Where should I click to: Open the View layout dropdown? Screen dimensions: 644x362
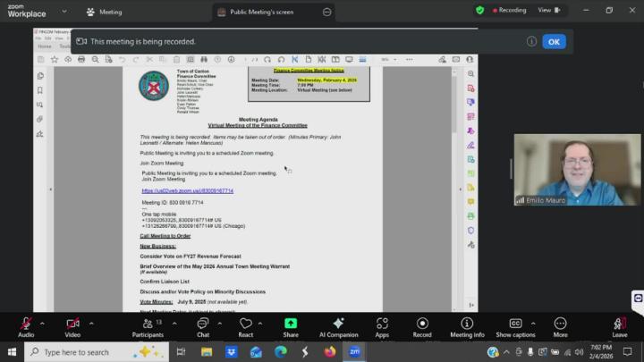pyautogui.click(x=548, y=11)
